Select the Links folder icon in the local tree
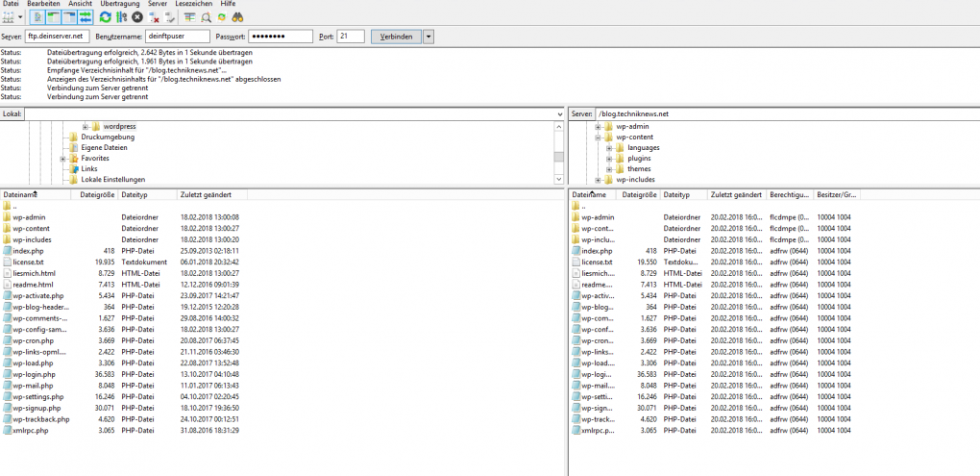This screenshot has width=980, height=476. click(74, 169)
